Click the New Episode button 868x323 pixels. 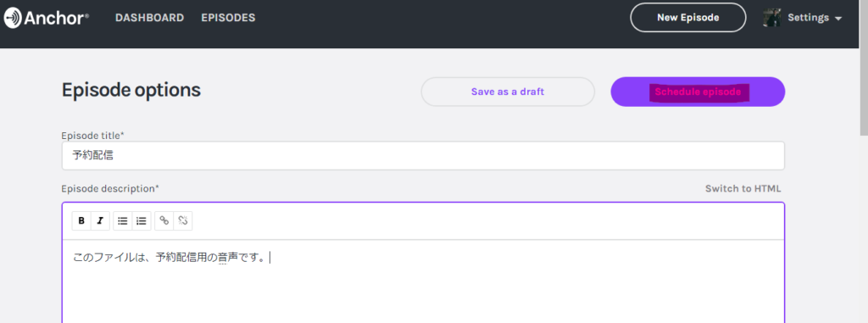[688, 18]
